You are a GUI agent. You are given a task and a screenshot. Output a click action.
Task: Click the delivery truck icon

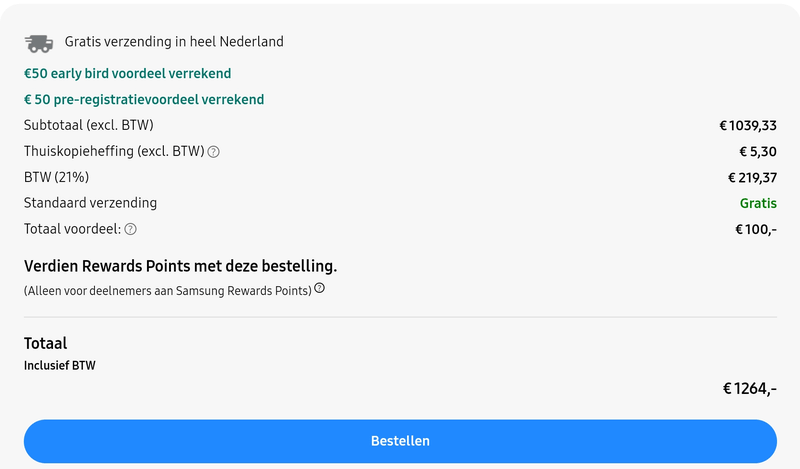pyautogui.click(x=38, y=43)
